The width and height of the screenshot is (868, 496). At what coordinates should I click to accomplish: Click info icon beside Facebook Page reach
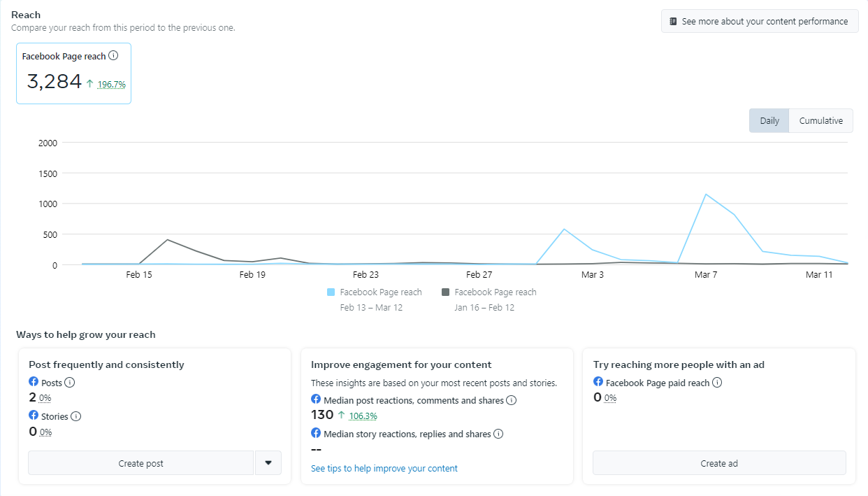click(x=113, y=56)
